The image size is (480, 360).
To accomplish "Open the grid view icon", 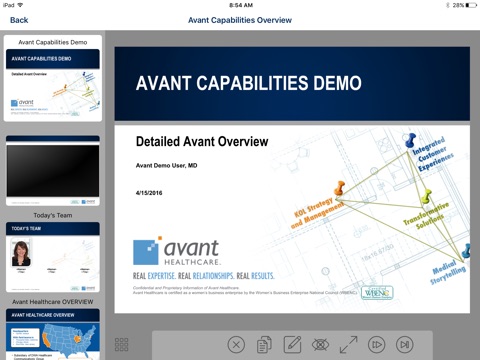I will (121, 344).
